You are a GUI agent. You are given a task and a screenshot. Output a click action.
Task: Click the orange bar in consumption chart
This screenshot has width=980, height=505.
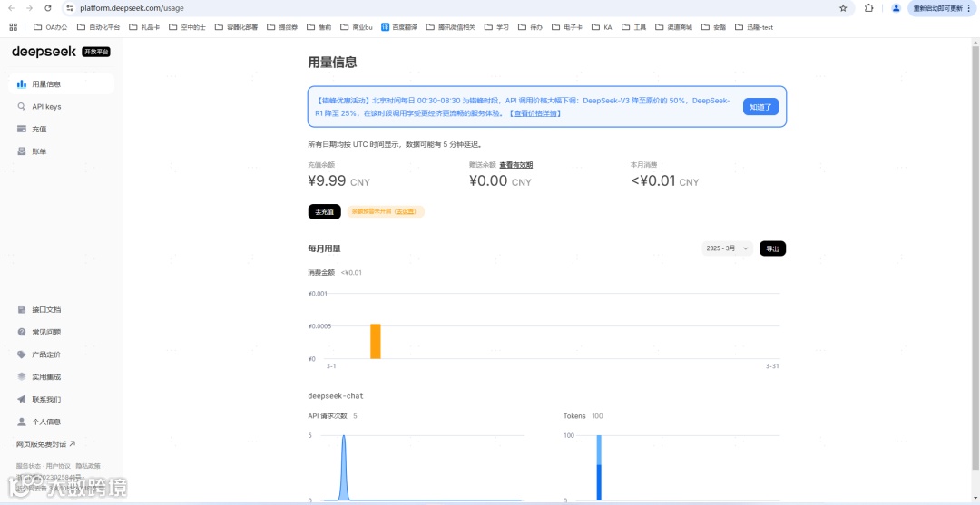(375, 342)
